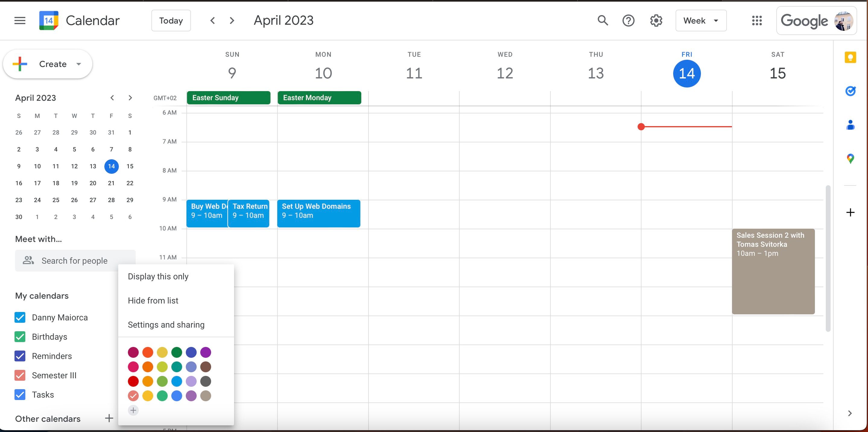Navigate to next week with forward arrow
The image size is (868, 432).
pos(231,20)
